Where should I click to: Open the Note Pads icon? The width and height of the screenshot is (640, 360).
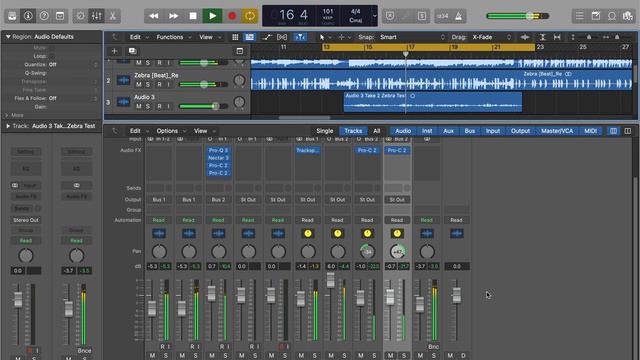(x=596, y=16)
